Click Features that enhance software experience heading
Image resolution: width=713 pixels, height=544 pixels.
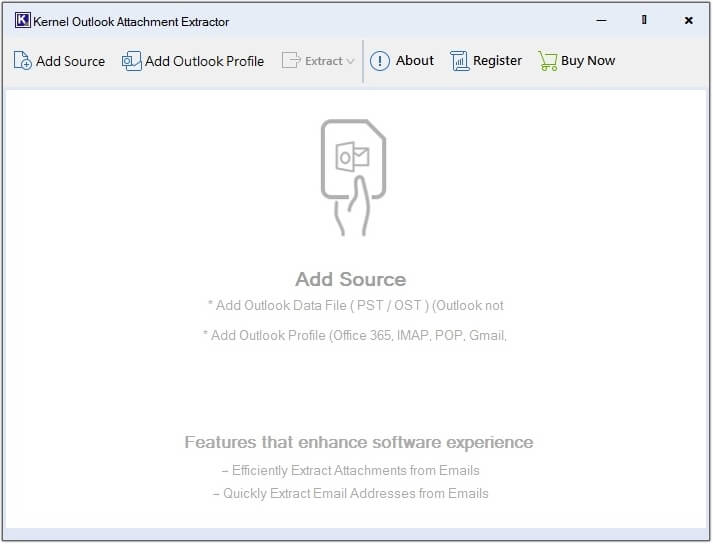359,442
